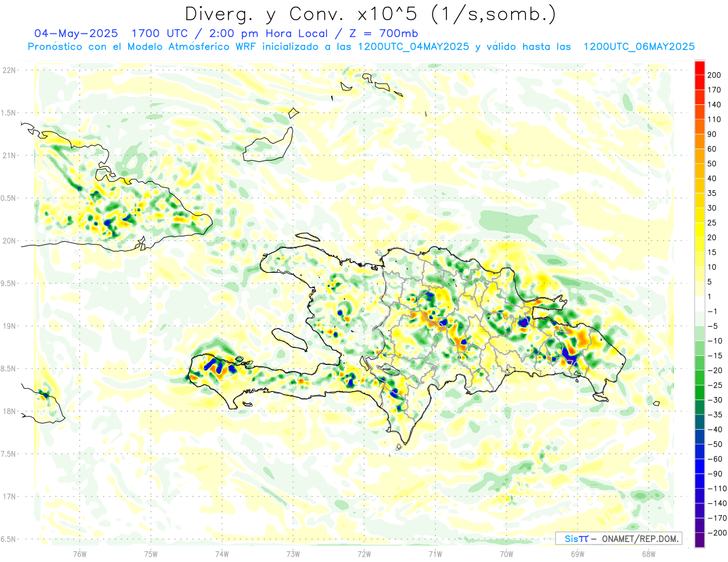Click the '1.5N' latitude label
728x562 pixels.
tap(9, 113)
